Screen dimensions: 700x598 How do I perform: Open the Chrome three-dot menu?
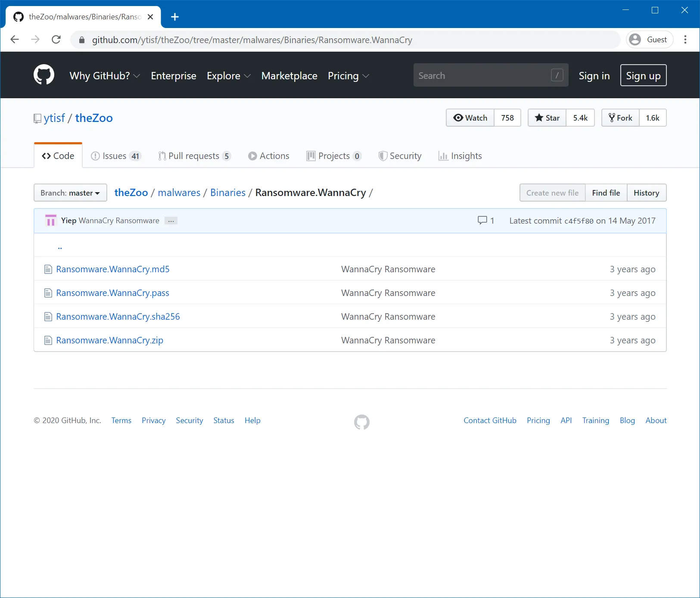pyautogui.click(x=685, y=40)
